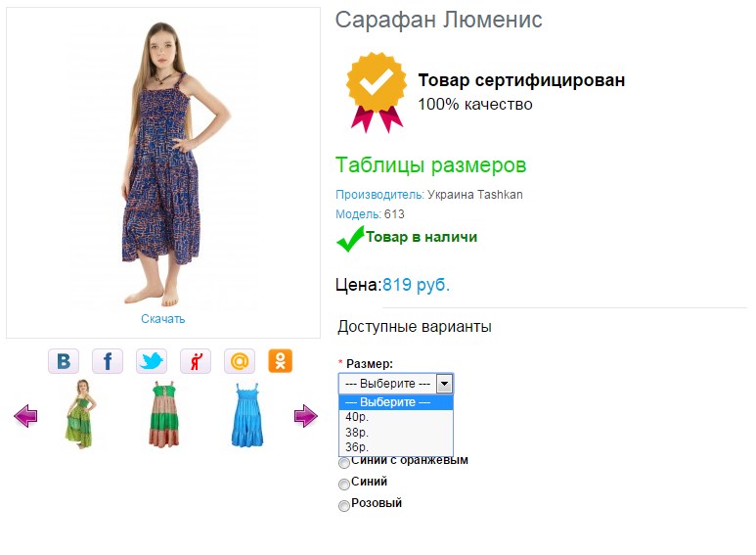The image size is (756, 555).
Task: Share the product on Facebook
Action: (108, 361)
